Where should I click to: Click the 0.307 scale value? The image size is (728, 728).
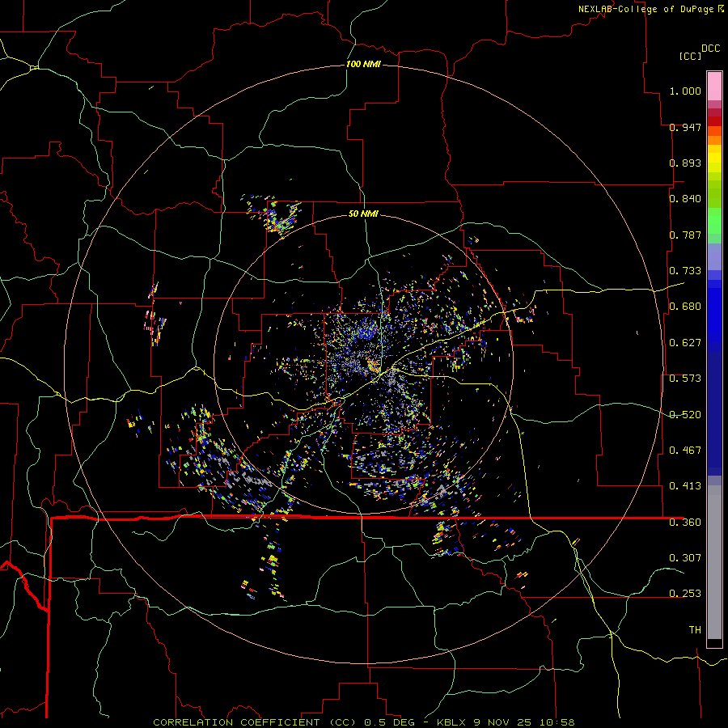685,558
